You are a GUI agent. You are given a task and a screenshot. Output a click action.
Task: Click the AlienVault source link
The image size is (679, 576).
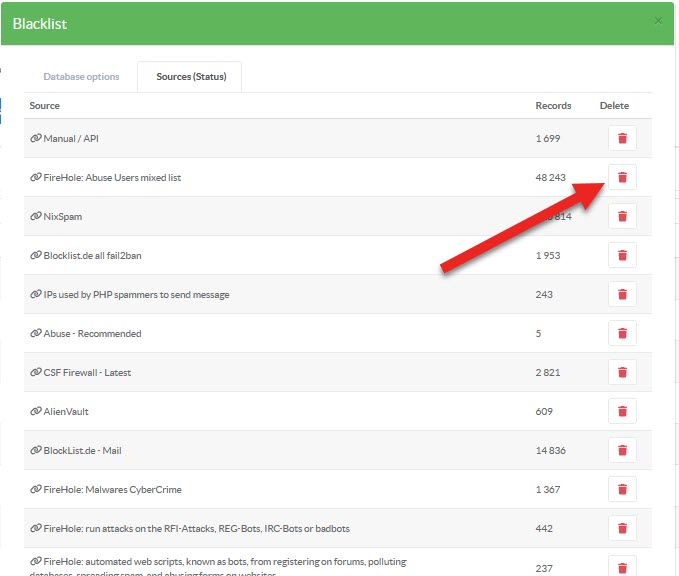point(66,411)
